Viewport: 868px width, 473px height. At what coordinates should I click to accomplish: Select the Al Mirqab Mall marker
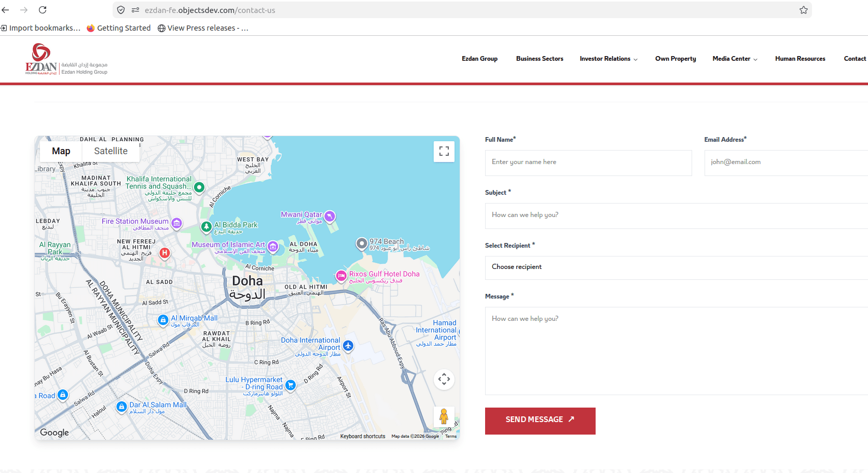coord(163,320)
